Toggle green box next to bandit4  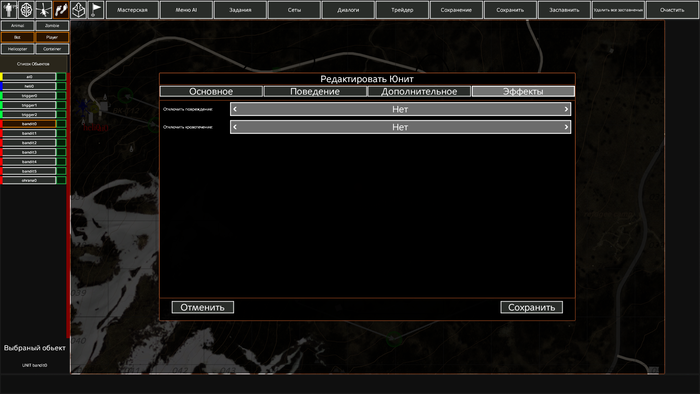[61, 162]
